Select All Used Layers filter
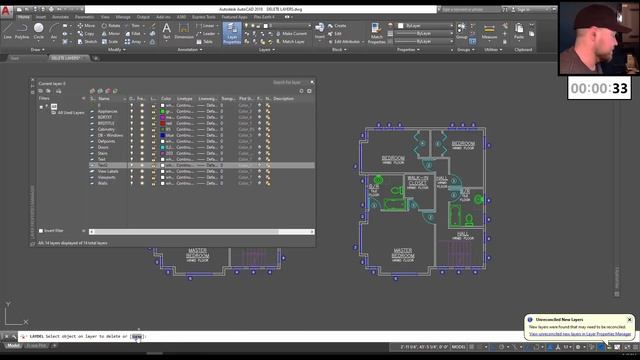 (x=68, y=112)
